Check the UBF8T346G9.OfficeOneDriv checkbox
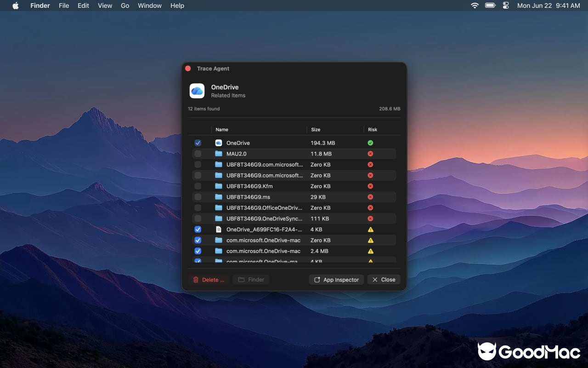The height and width of the screenshot is (368, 588). [198, 208]
